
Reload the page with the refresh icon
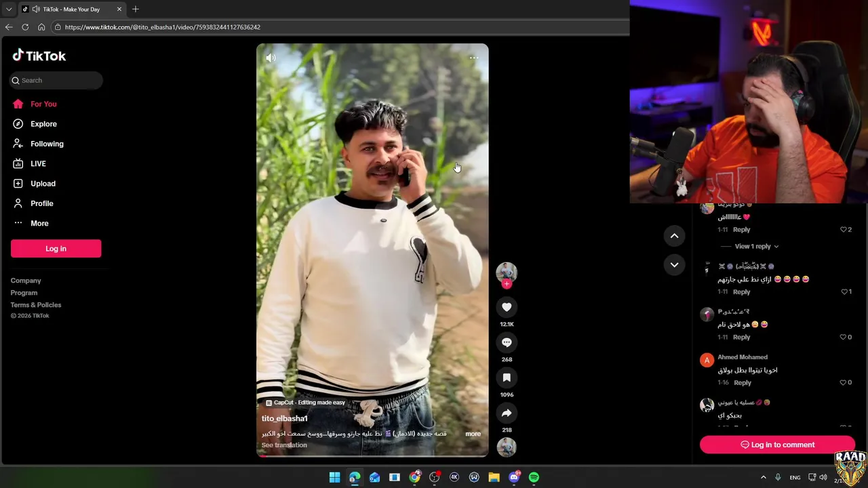coord(25,27)
